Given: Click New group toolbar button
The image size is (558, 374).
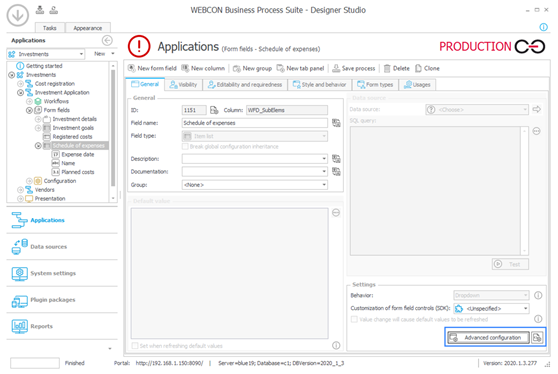Looking at the screenshot, I should (x=252, y=68).
